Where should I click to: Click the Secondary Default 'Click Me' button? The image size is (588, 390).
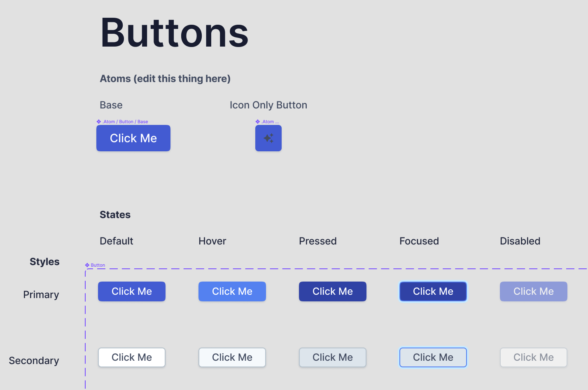point(132,357)
